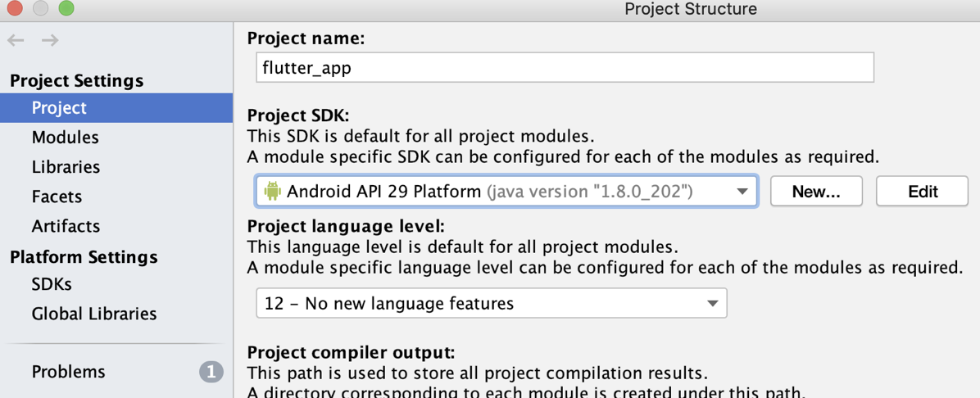Show the Problems list

tap(68, 372)
